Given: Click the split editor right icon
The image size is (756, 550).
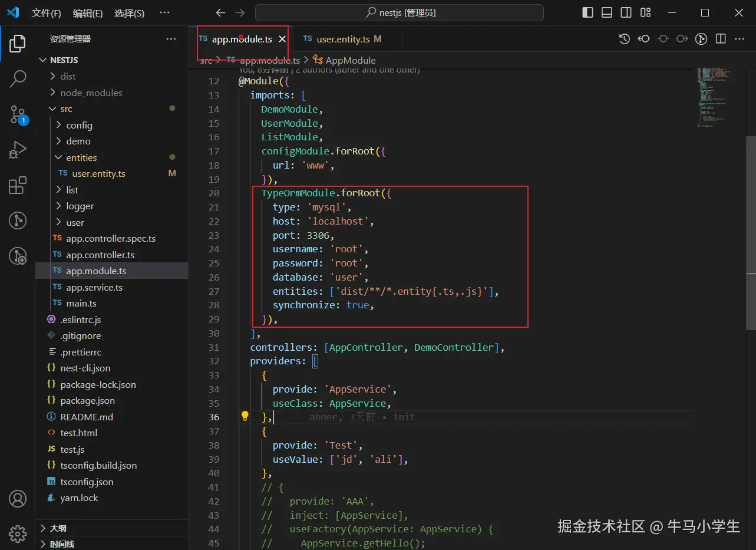Looking at the screenshot, I should 720,39.
